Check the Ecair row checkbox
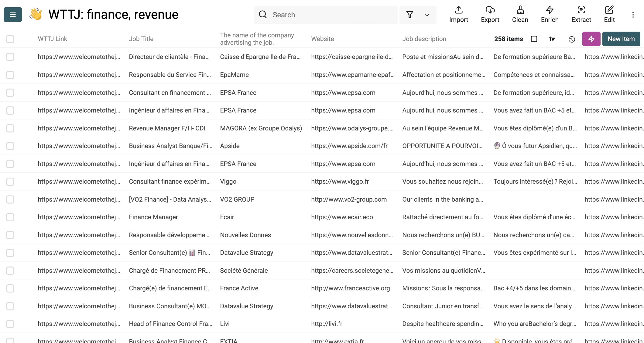644x343 pixels. point(10,217)
